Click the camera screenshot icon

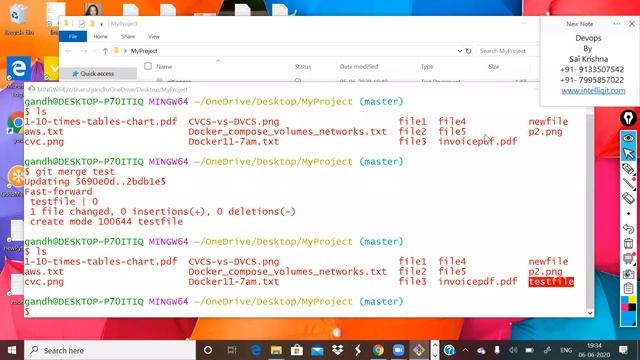[x=628, y=273]
